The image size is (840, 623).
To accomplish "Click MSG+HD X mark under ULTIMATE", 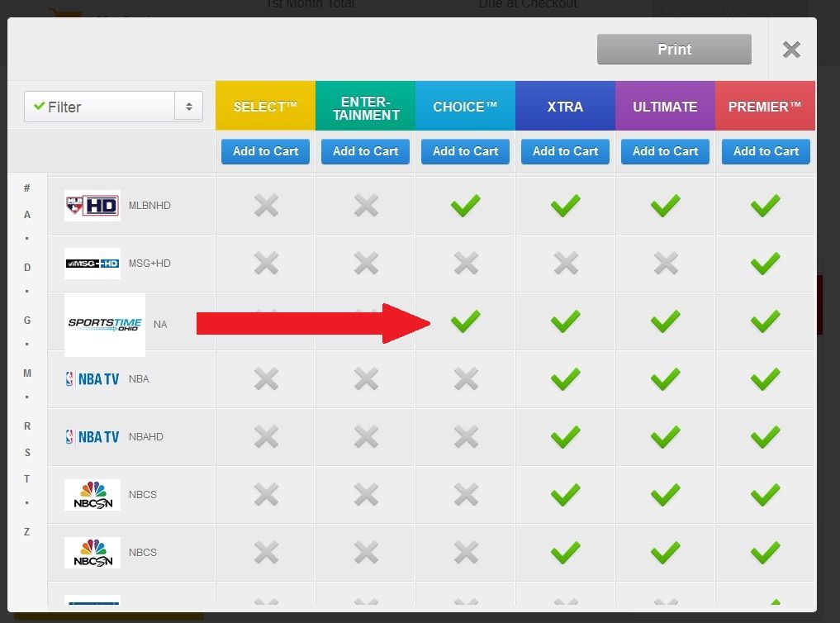I will [x=666, y=263].
